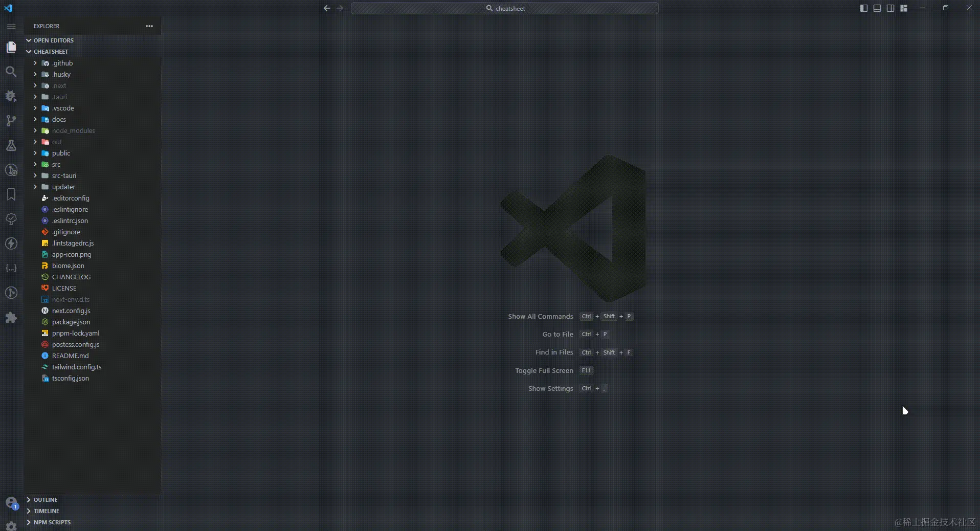Expand the updater folder
The width and height of the screenshot is (980, 531).
[x=92, y=187]
